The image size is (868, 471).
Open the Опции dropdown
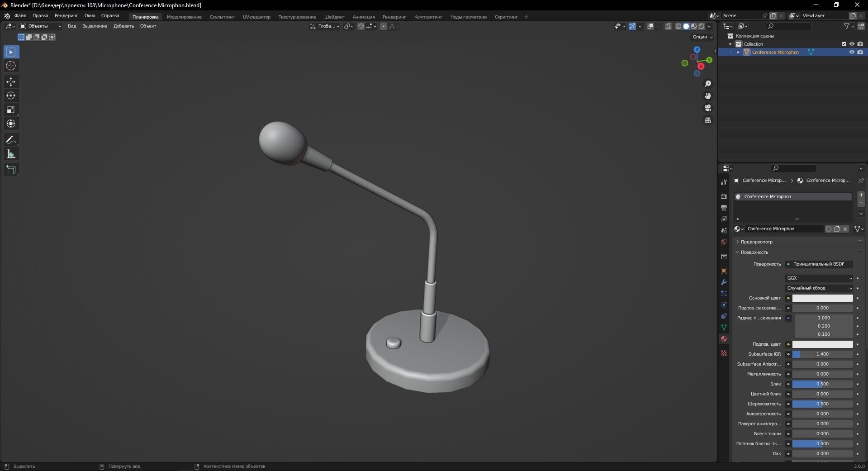[702, 37]
